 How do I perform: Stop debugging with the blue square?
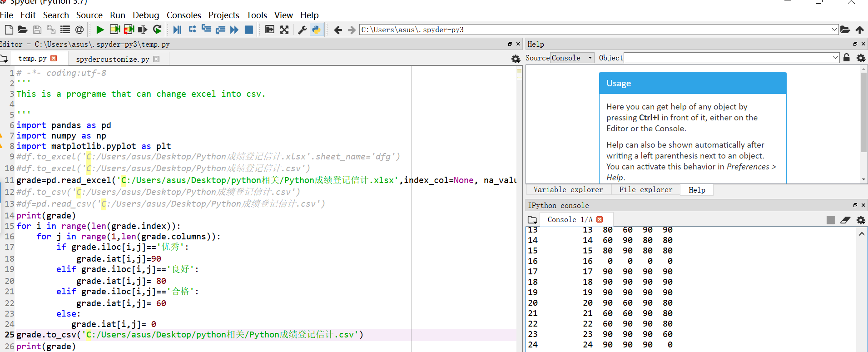248,30
